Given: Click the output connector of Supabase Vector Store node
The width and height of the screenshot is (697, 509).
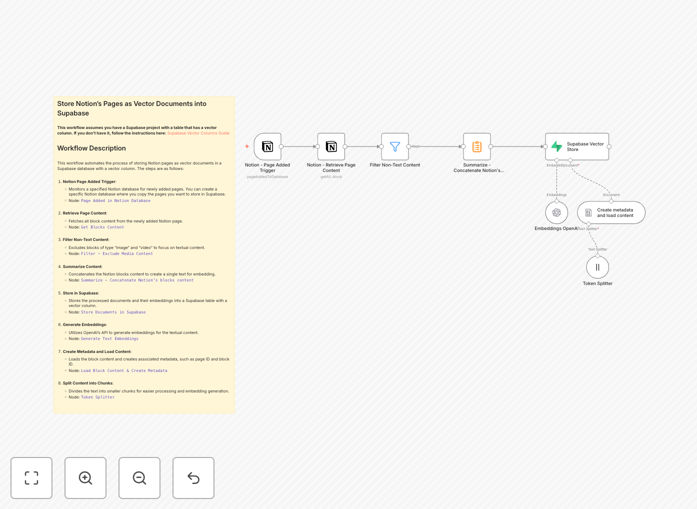Looking at the screenshot, I should (609, 146).
